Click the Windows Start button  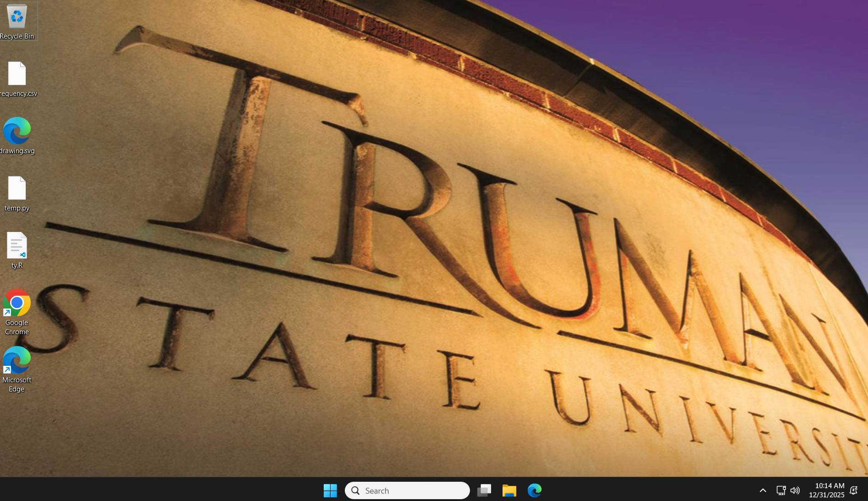tap(330, 490)
